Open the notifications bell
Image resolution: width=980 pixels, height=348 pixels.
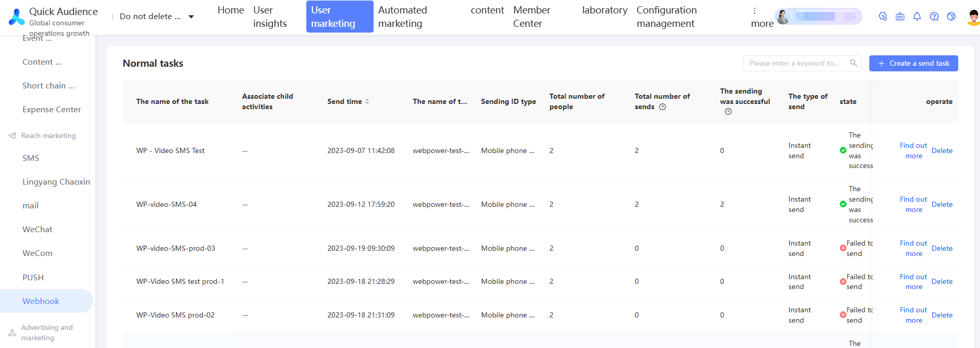click(x=917, y=17)
